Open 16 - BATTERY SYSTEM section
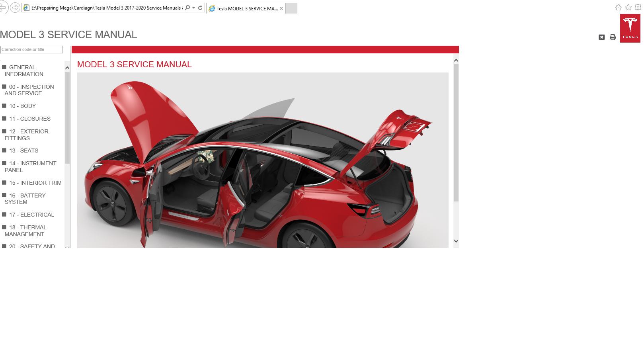644x348 pixels. point(25,199)
